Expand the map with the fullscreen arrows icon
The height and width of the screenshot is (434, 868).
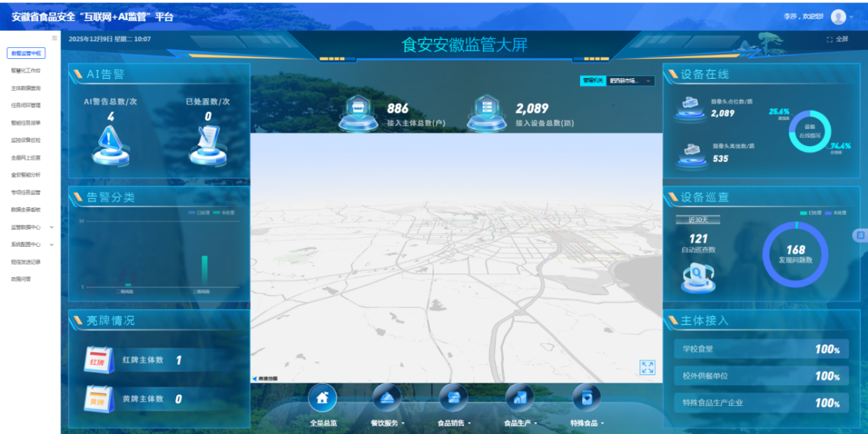(647, 367)
